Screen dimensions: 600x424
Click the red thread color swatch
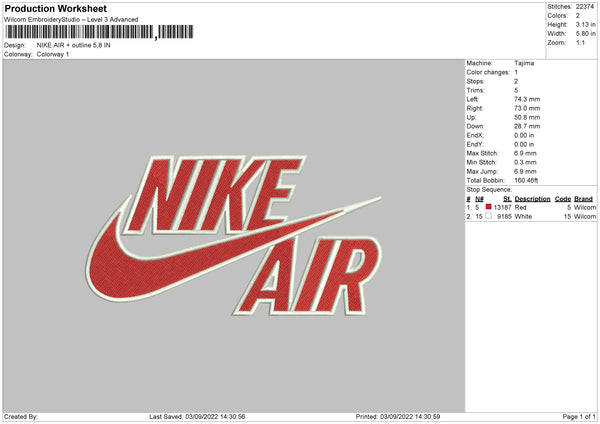[488, 207]
